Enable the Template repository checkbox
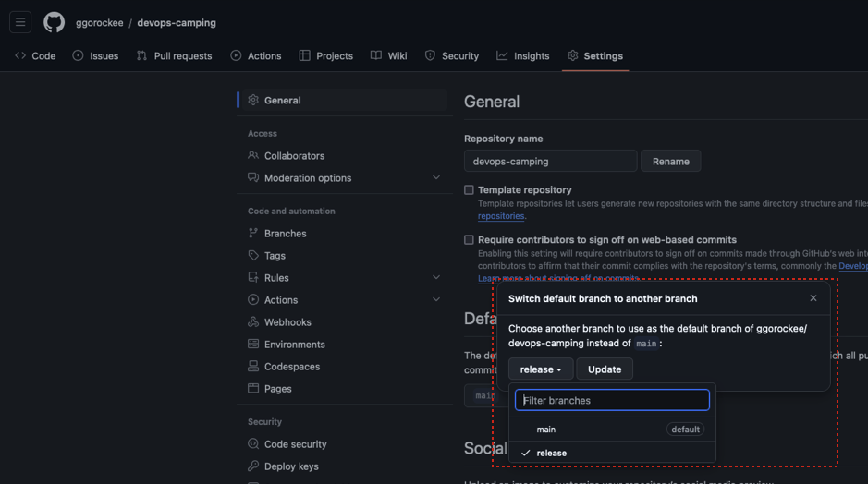868x484 pixels. [x=469, y=189]
